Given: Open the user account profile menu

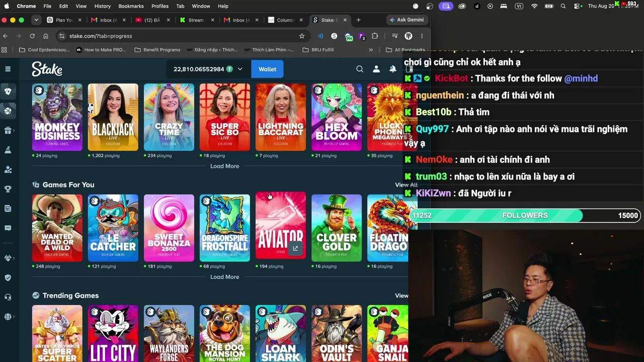Looking at the screenshot, I should click(376, 69).
